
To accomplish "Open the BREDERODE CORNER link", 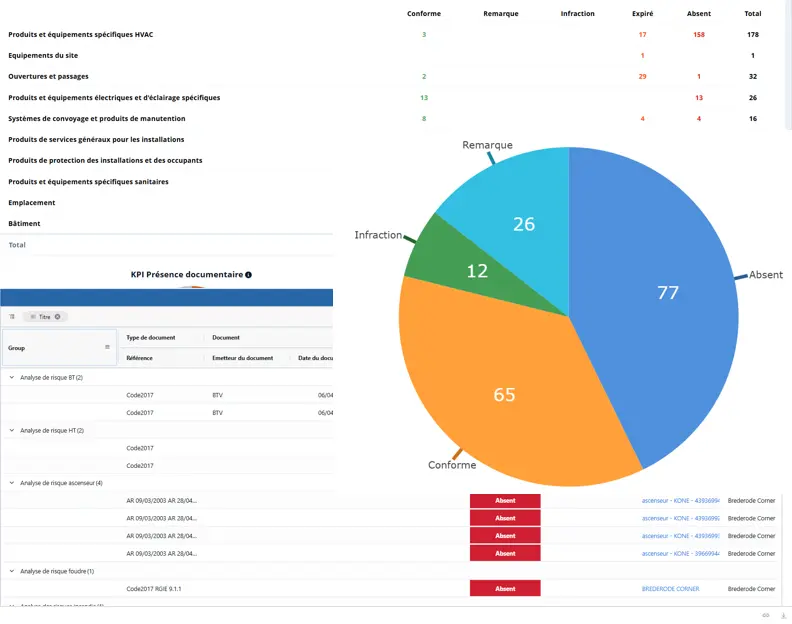I will 670,589.
